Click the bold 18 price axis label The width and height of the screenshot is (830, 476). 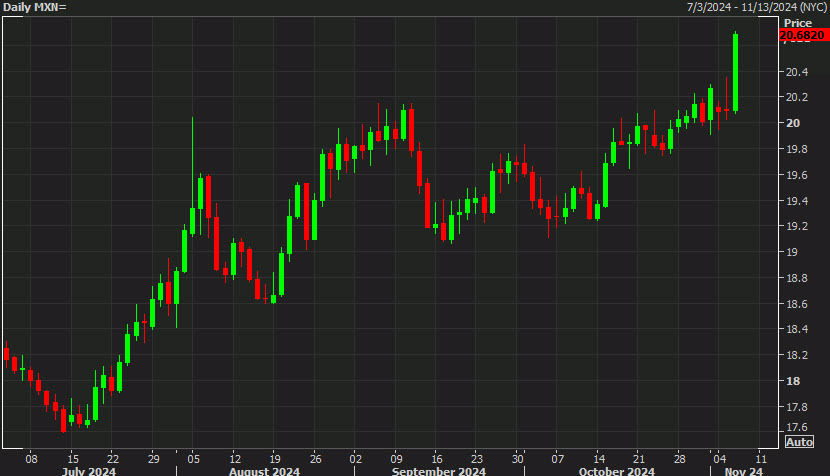point(791,381)
